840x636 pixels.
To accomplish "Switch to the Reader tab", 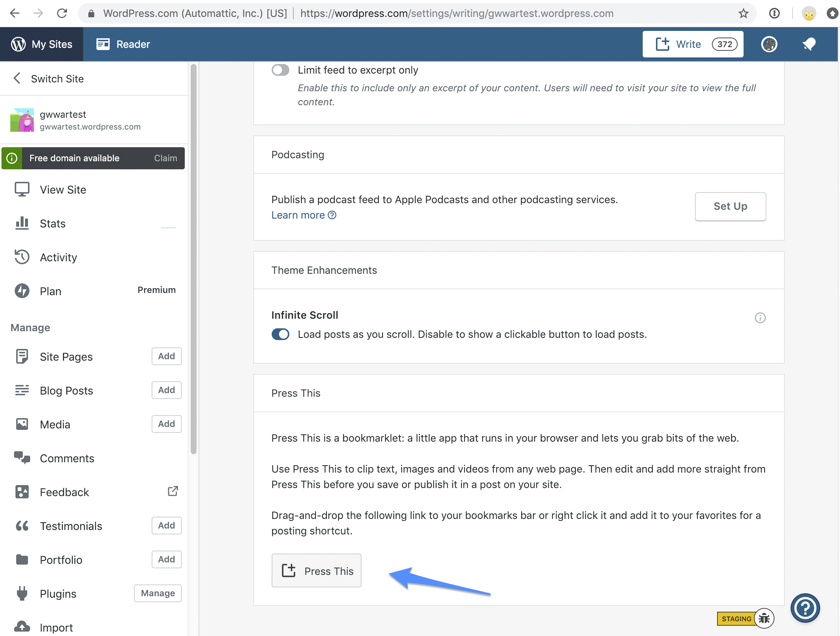I will tap(123, 44).
